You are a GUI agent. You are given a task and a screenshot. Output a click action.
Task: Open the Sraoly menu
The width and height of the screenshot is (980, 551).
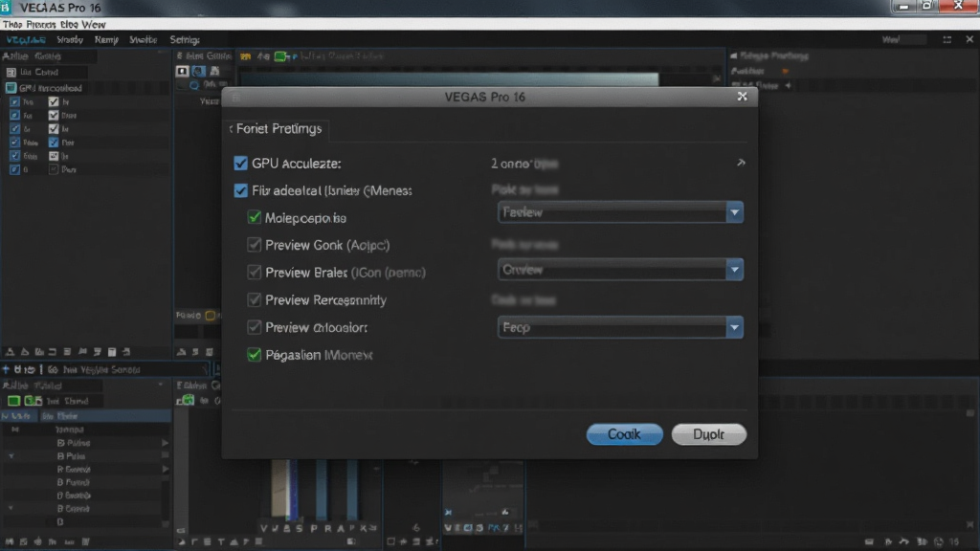(69, 39)
